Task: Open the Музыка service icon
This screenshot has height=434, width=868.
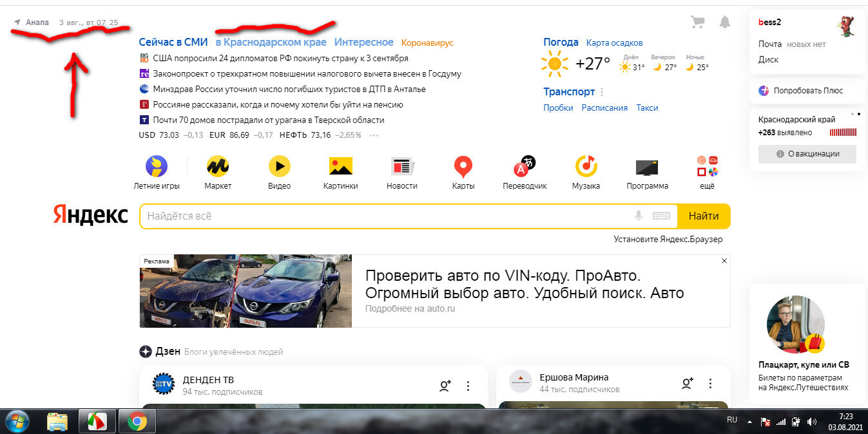Action: 586,167
